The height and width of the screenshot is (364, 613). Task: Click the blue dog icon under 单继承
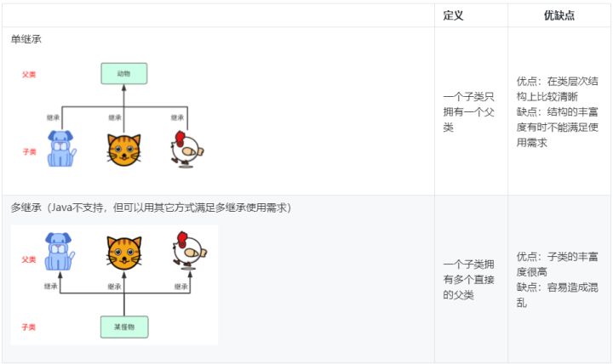[61, 149]
